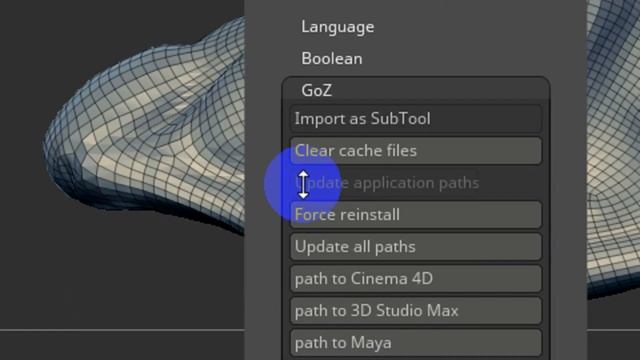Expand the Language preferences section
The height and width of the screenshot is (360, 640).
pyautogui.click(x=338, y=27)
